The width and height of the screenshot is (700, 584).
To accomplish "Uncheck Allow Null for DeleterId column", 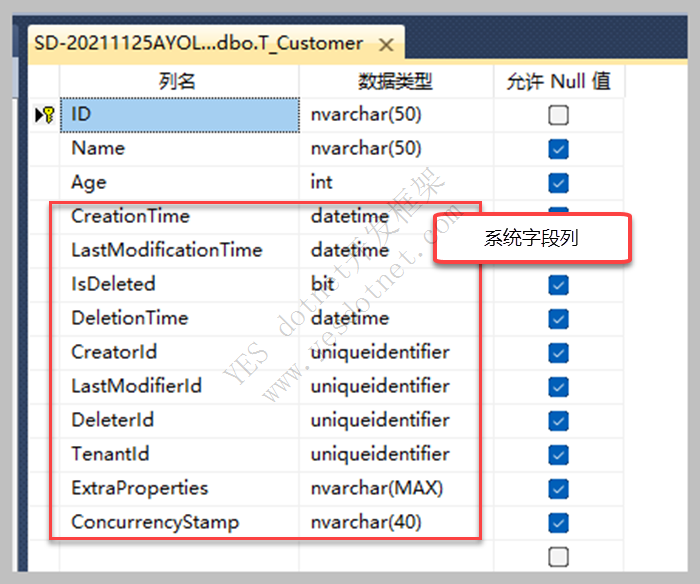I will click(558, 421).
